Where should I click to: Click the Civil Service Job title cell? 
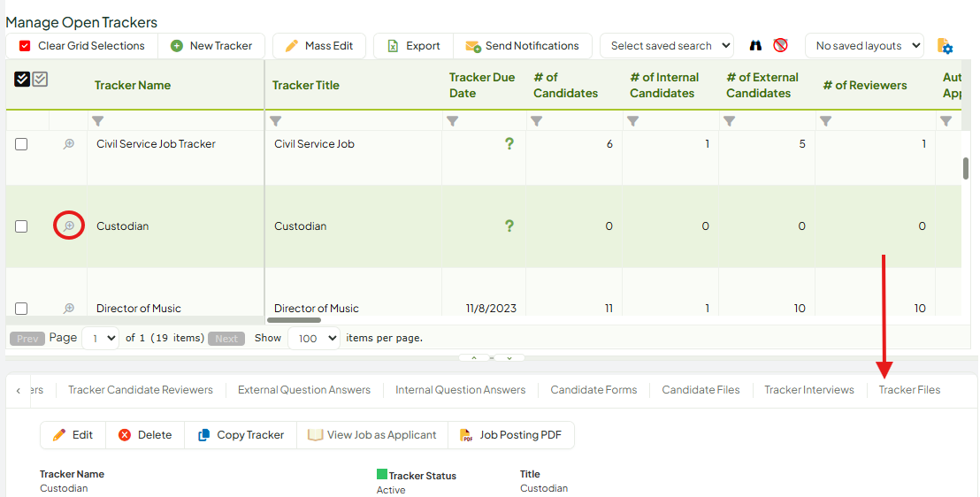pyautogui.click(x=314, y=144)
